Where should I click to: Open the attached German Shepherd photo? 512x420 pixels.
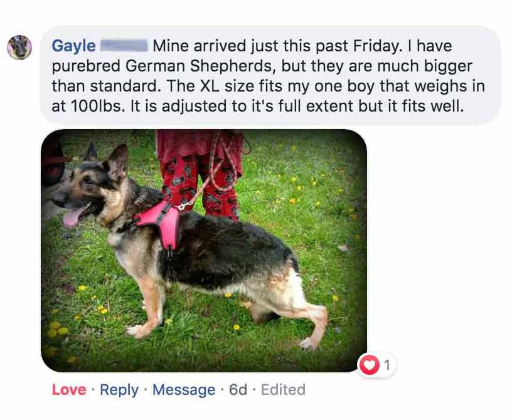[x=204, y=251]
